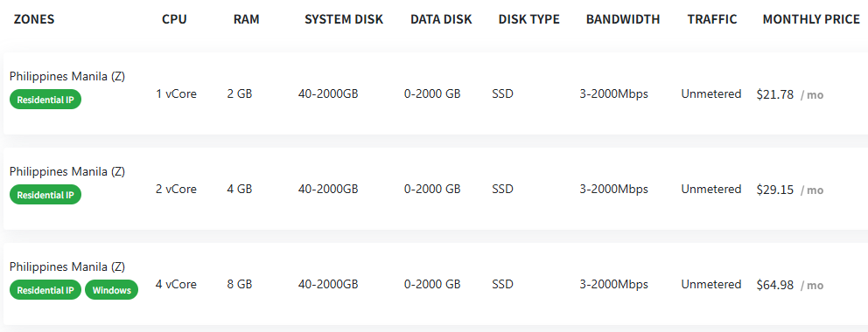The image size is (868, 332).
Task: Click the MONTHLY PRICE column header
Action: click(811, 19)
